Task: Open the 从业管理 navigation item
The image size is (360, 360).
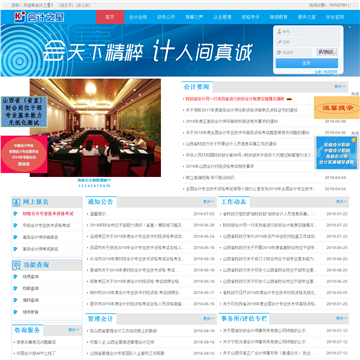Action: [222, 17]
